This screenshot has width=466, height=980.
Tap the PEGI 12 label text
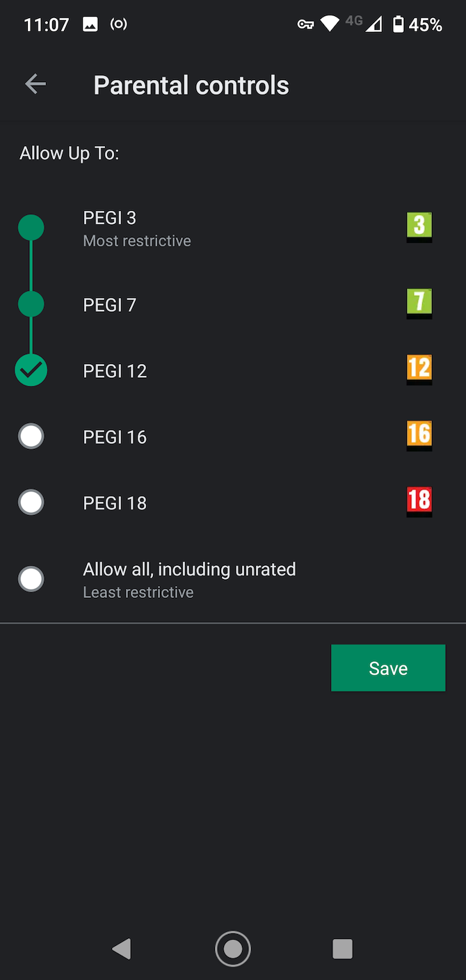coord(115,370)
